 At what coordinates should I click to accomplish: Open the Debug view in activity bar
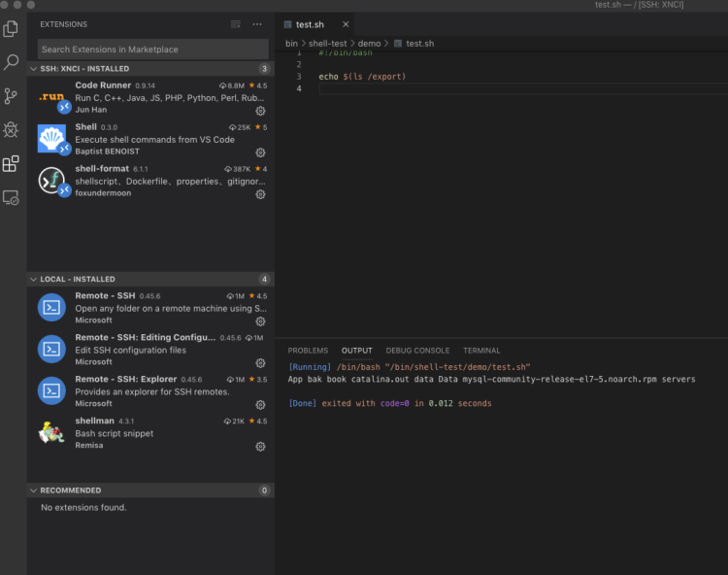(x=12, y=129)
